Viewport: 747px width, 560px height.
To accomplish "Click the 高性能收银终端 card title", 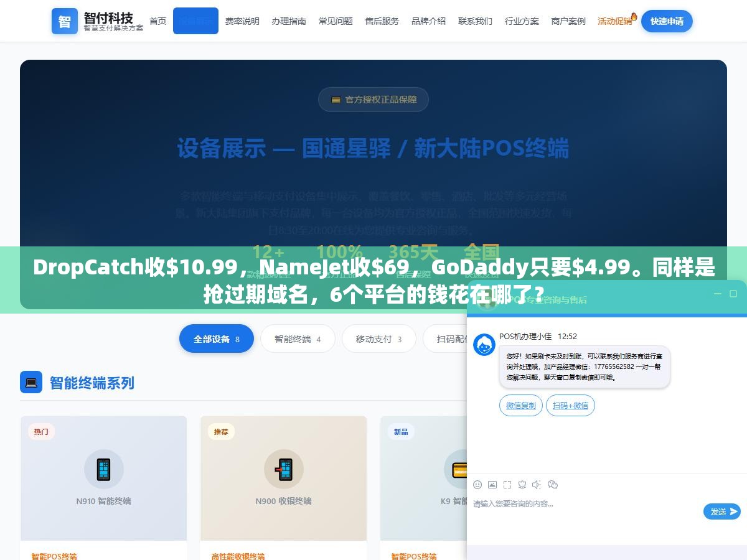I will [x=238, y=556].
